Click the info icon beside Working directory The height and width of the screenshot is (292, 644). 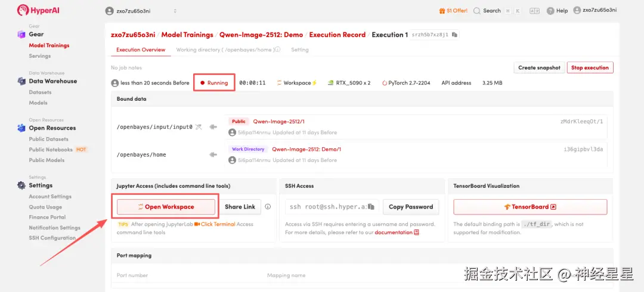pos(277,49)
